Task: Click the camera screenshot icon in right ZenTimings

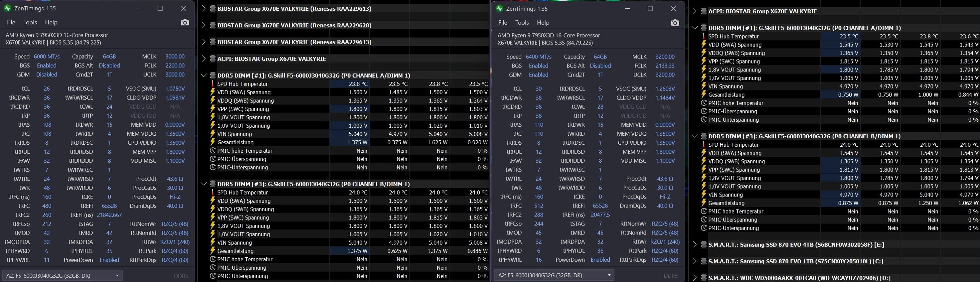Action: [675, 23]
